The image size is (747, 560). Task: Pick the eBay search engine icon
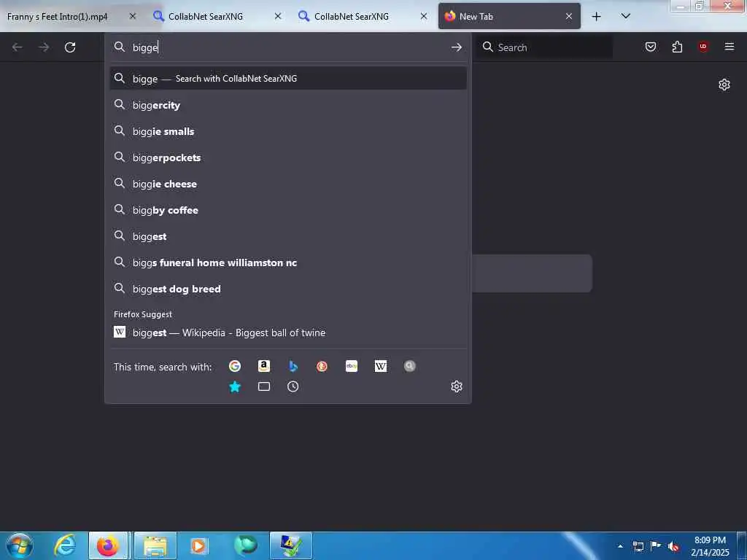(352, 366)
